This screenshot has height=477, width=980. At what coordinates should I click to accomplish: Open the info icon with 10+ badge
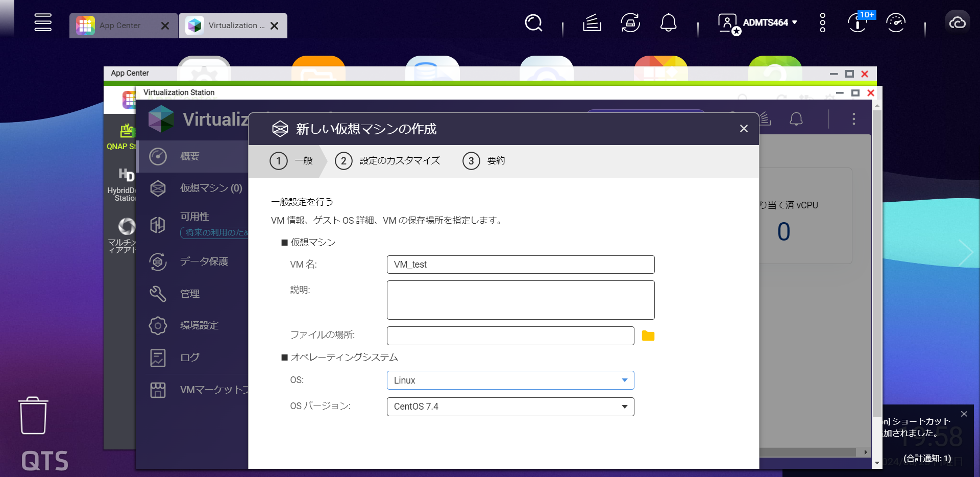[x=859, y=23]
